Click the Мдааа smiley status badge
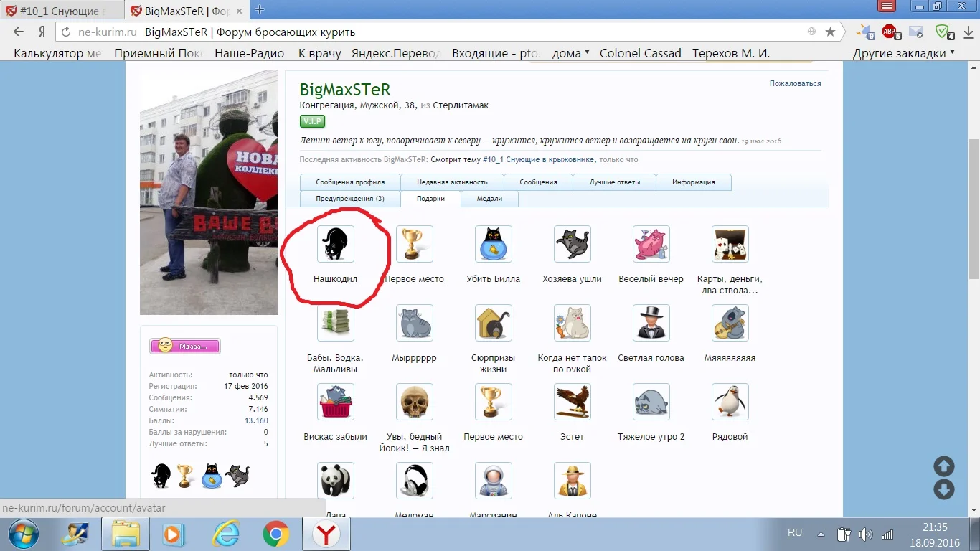 point(185,346)
